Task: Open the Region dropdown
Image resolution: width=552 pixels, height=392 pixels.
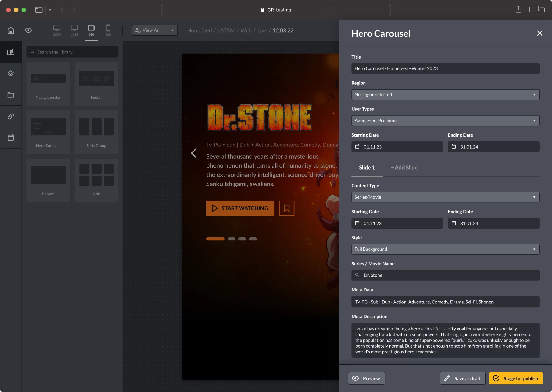Action: tap(445, 95)
